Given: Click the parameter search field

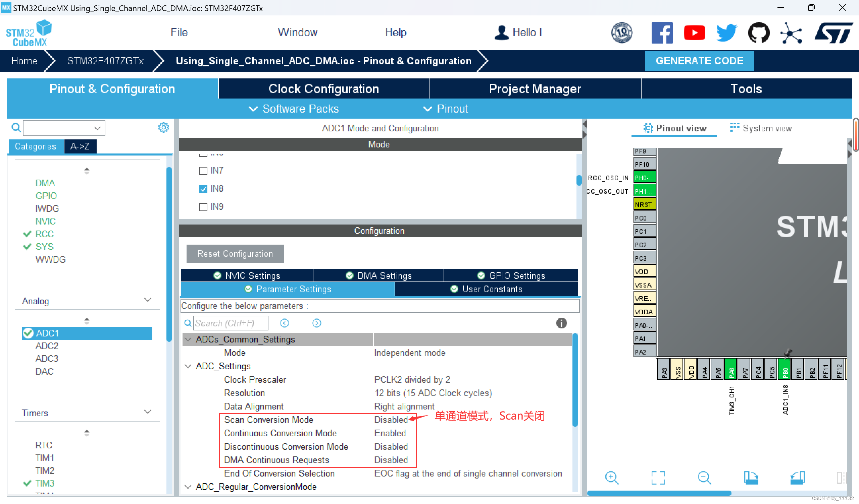Looking at the screenshot, I should [x=231, y=323].
